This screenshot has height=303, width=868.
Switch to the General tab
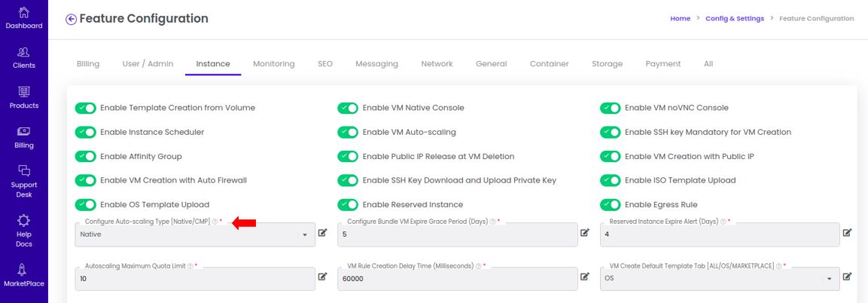click(x=491, y=64)
